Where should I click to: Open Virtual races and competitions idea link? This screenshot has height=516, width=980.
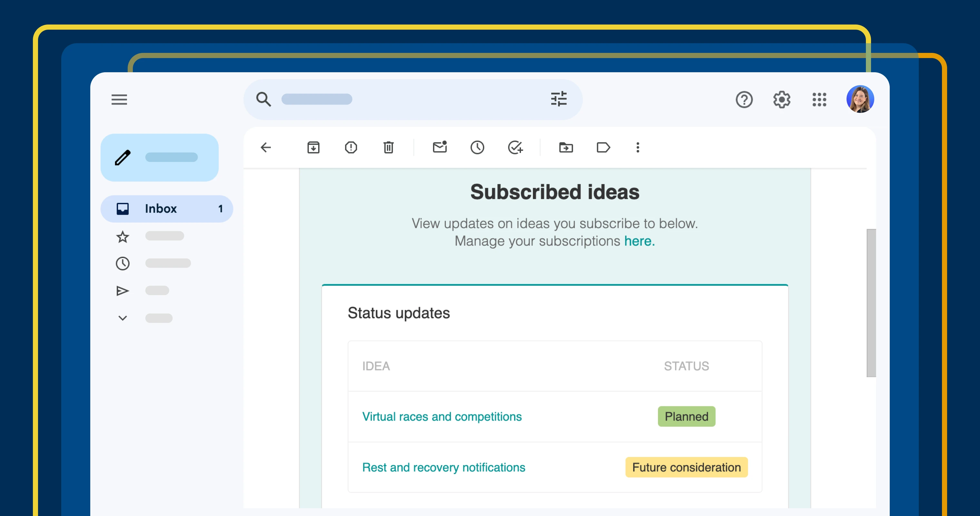coord(442,416)
